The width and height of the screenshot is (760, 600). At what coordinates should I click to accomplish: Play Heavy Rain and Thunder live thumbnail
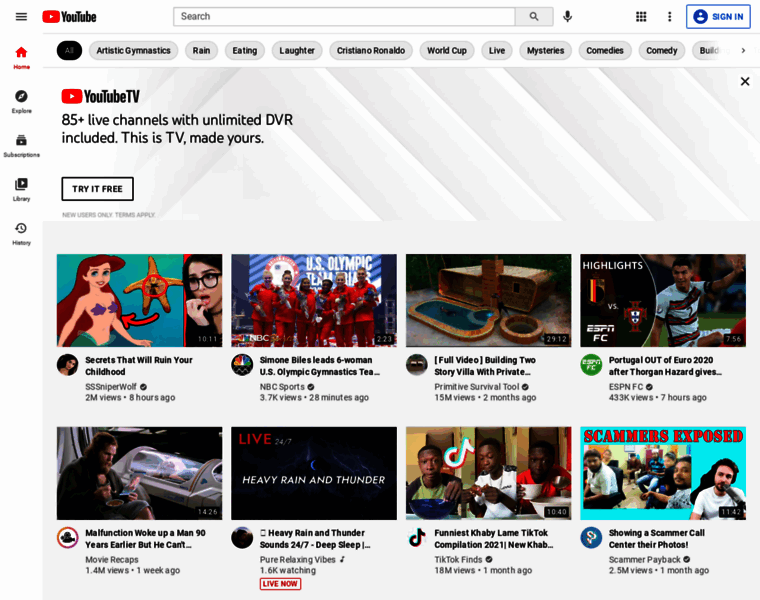tap(314, 473)
